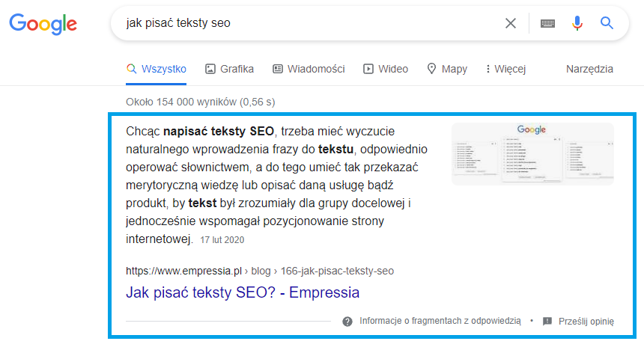Viewport: 644px width, 353px height.
Task: Submit search using the magnifying glass icon
Action: tap(607, 23)
